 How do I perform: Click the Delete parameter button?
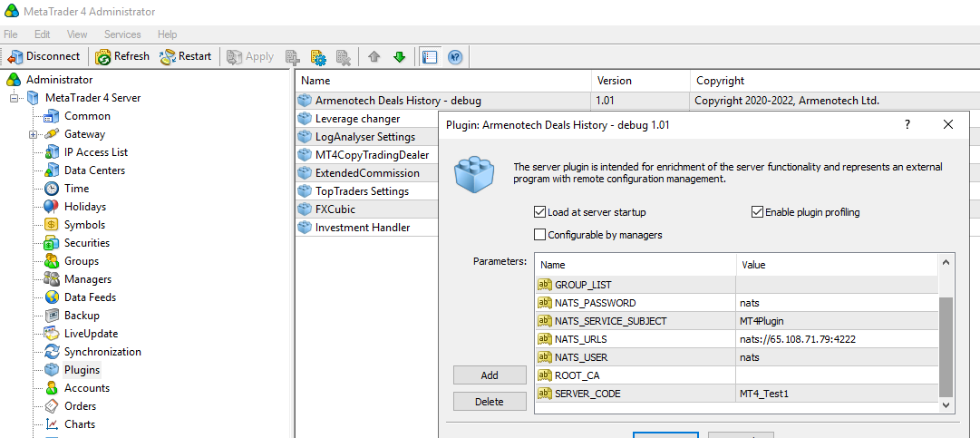(490, 402)
